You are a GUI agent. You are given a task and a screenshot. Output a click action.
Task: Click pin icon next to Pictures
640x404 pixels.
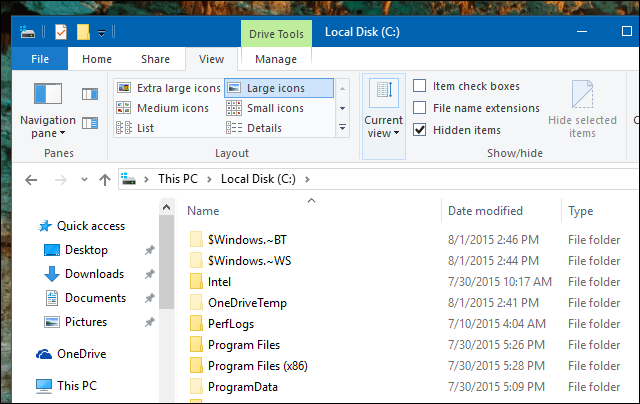149,322
